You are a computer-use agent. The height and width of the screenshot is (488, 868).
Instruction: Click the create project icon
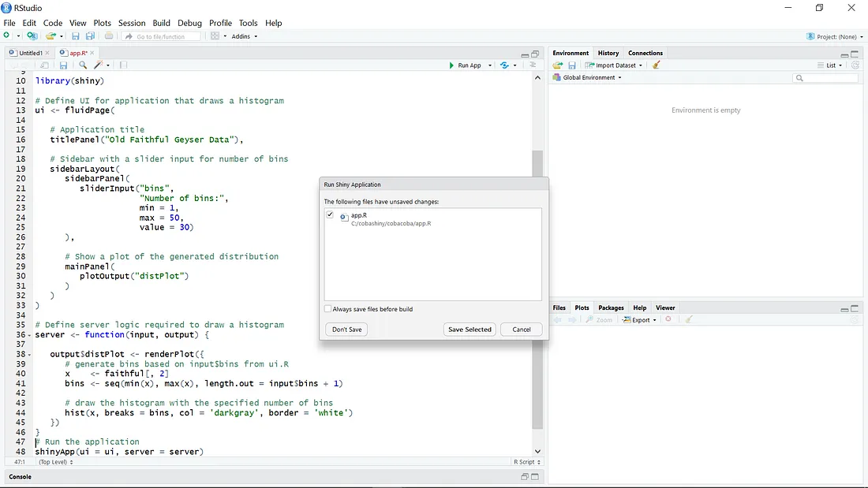tap(32, 36)
